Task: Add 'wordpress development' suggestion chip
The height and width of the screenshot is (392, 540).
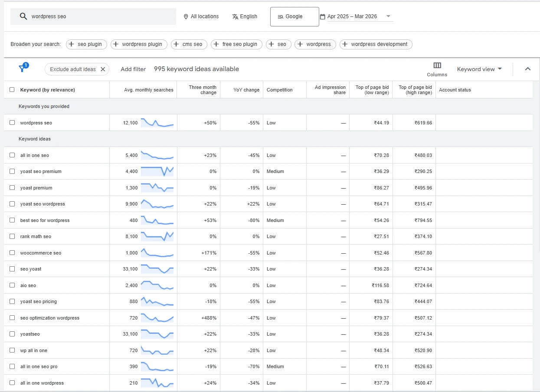Action: 376,44
